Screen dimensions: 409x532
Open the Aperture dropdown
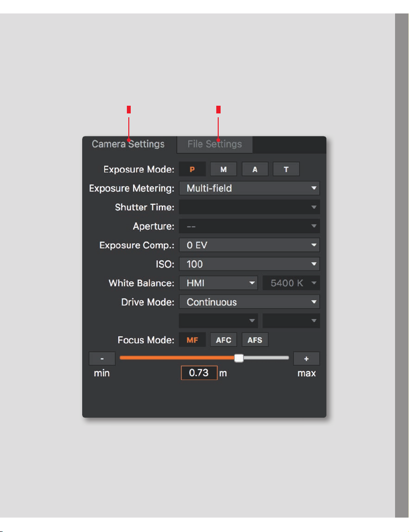tap(249, 226)
